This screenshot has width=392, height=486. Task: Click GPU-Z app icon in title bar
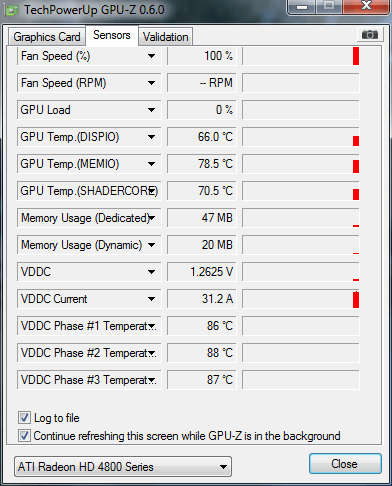click(x=12, y=10)
